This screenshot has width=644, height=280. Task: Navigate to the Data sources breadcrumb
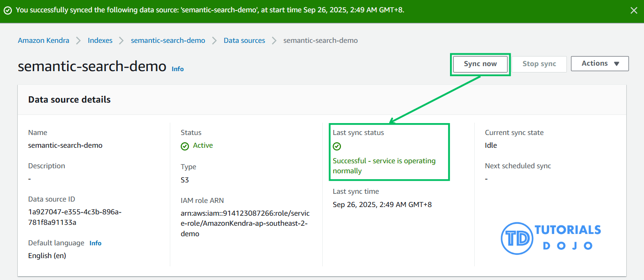point(244,41)
